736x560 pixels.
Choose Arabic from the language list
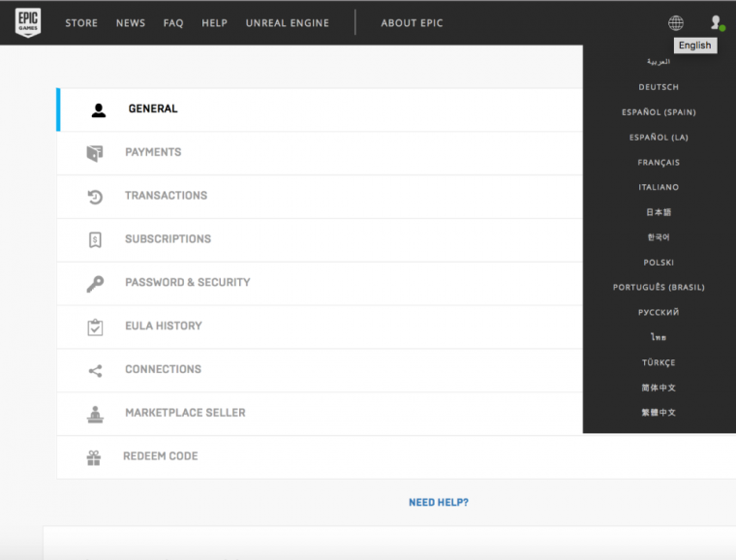[659, 61]
